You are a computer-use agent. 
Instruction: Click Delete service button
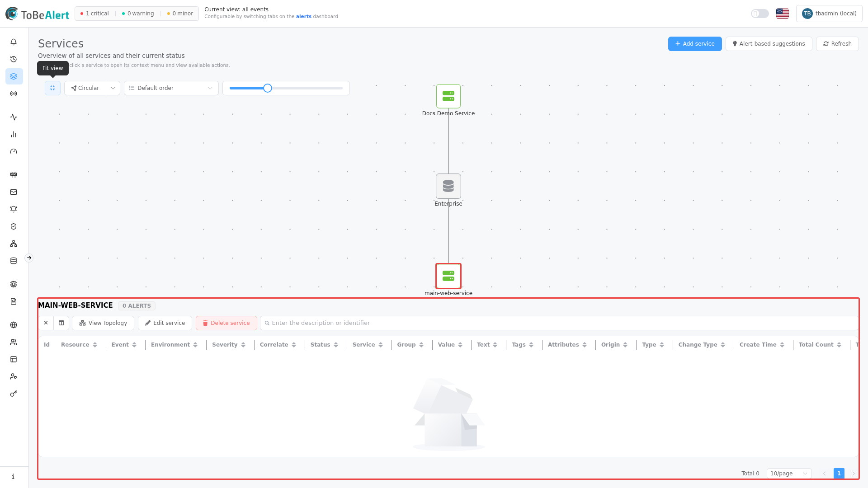pos(226,323)
